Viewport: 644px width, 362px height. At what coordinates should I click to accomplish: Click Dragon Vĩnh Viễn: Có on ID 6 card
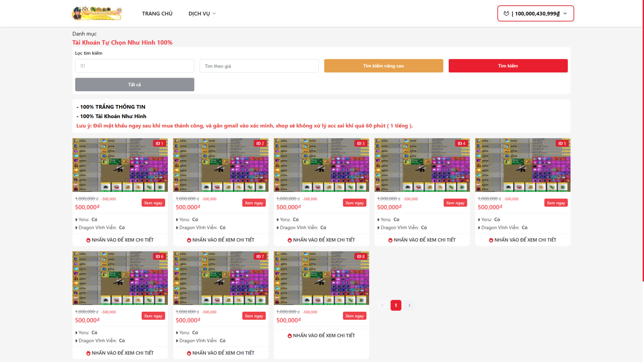[100, 341]
